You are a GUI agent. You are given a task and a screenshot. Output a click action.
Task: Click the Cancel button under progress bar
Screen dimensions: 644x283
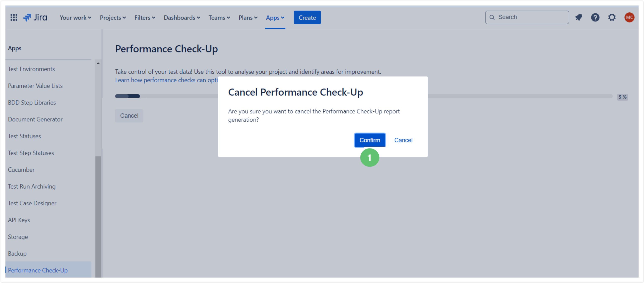point(129,116)
